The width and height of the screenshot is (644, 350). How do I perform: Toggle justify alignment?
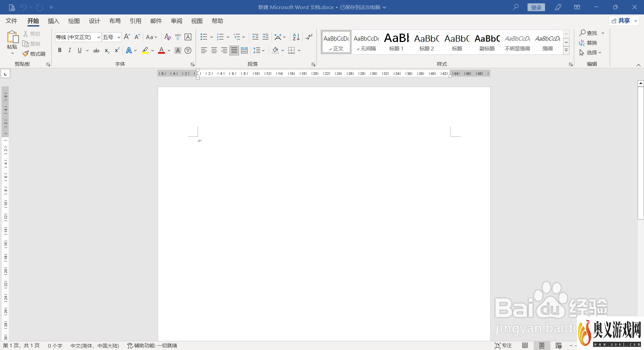(234, 50)
